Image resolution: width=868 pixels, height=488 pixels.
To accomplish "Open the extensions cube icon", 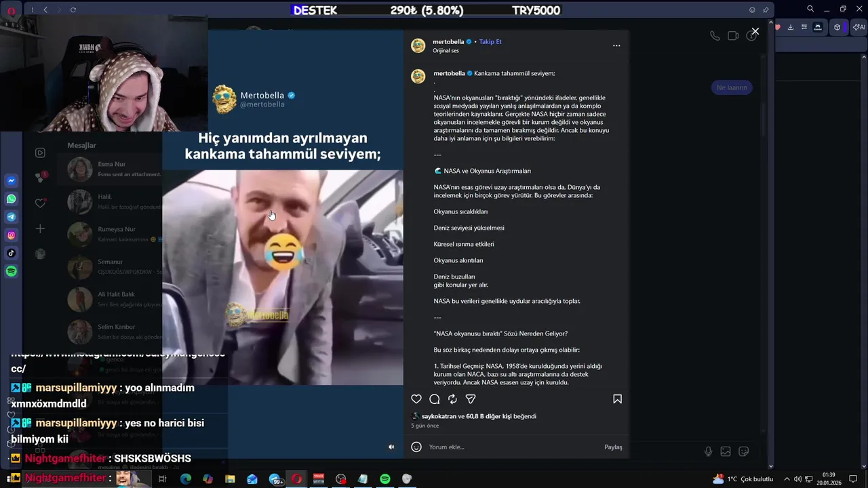I will (837, 27).
